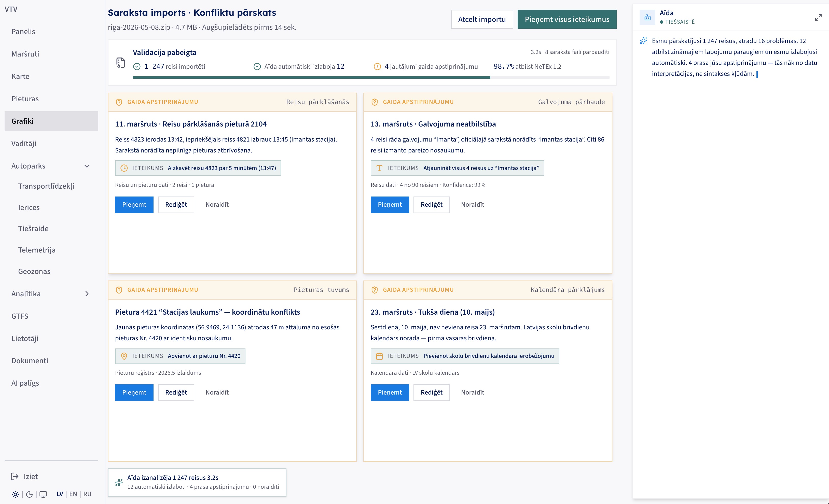Click the validation progress bar
Screen dimensions: 829x504
(371, 77)
